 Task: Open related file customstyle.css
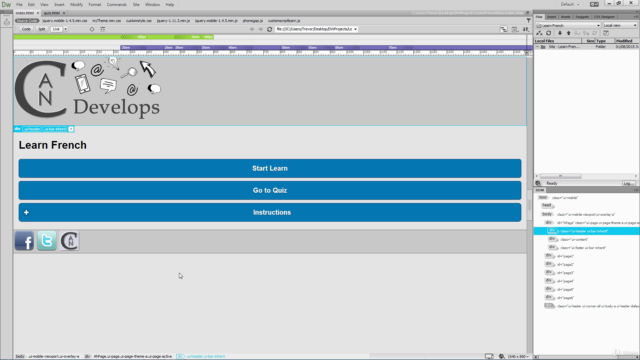click(x=139, y=20)
